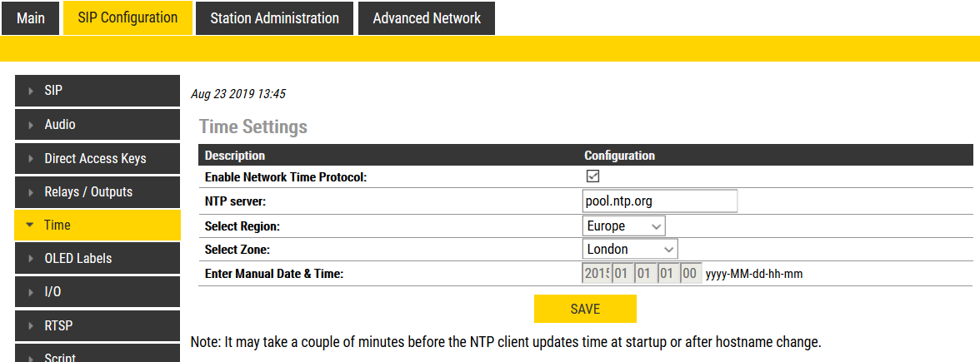Click the manual year input field

pos(597,273)
